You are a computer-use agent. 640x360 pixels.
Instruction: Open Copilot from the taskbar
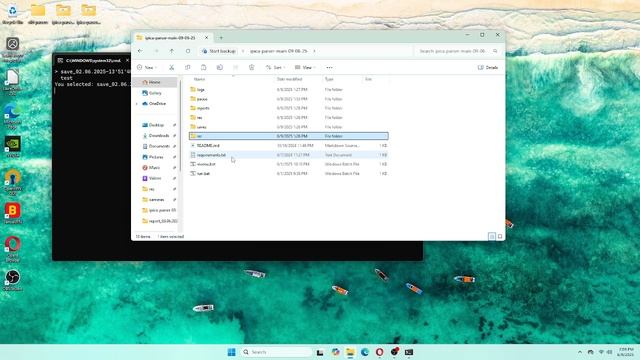coord(336,352)
